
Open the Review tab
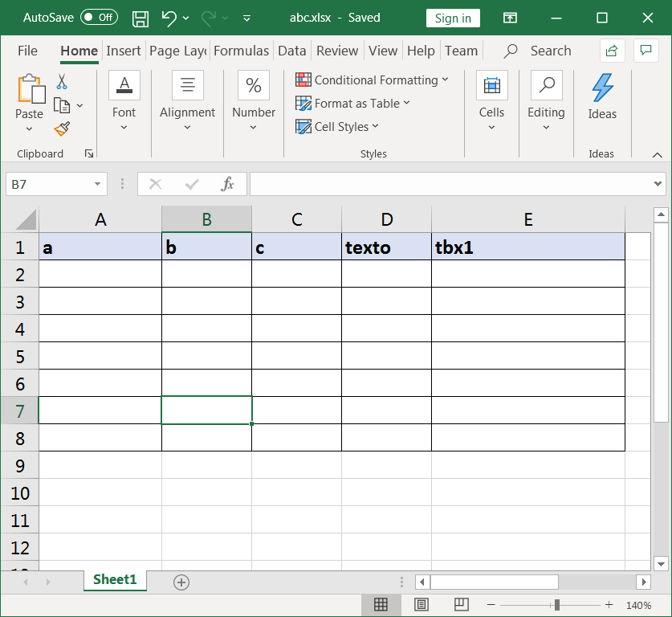coord(337,51)
